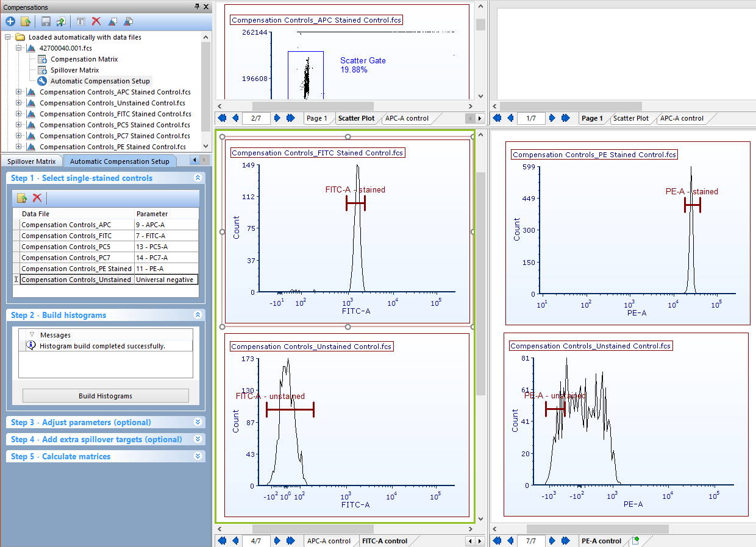Click the red X remove control icon in Step 1
This screenshot has width=756, height=547.
[37, 198]
